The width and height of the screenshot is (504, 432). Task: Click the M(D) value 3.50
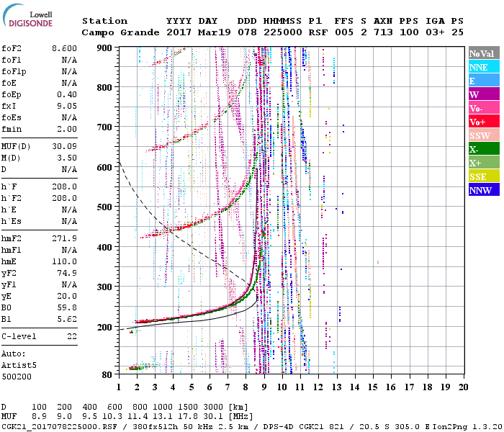67,158
